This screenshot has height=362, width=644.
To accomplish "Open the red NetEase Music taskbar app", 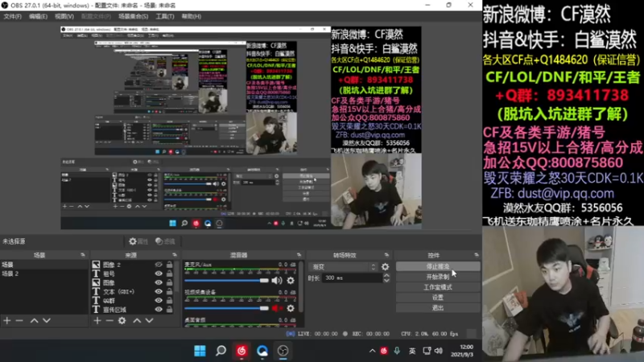I will coord(242,351).
